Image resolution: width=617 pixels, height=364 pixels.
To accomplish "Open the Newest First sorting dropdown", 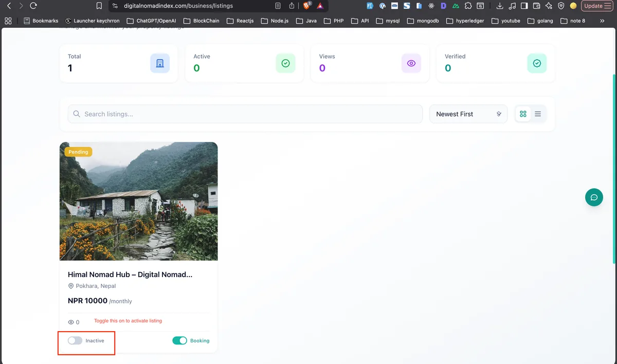I will click(468, 114).
